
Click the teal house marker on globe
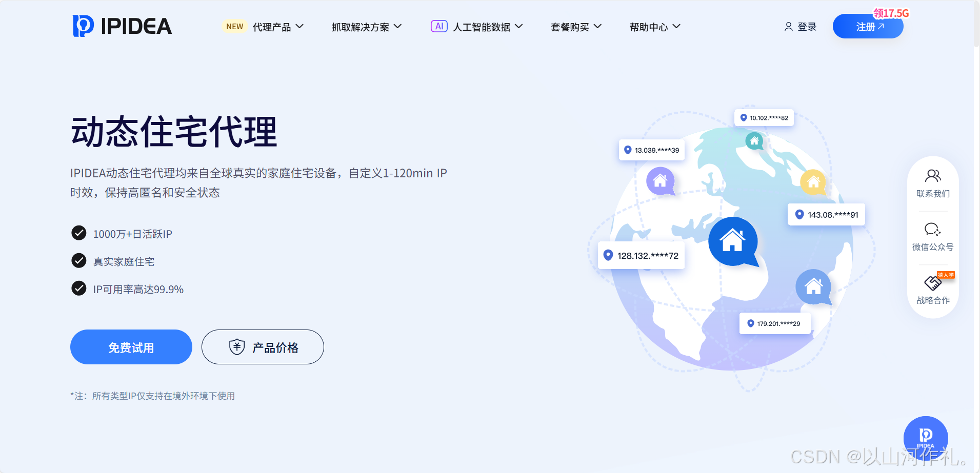(754, 140)
